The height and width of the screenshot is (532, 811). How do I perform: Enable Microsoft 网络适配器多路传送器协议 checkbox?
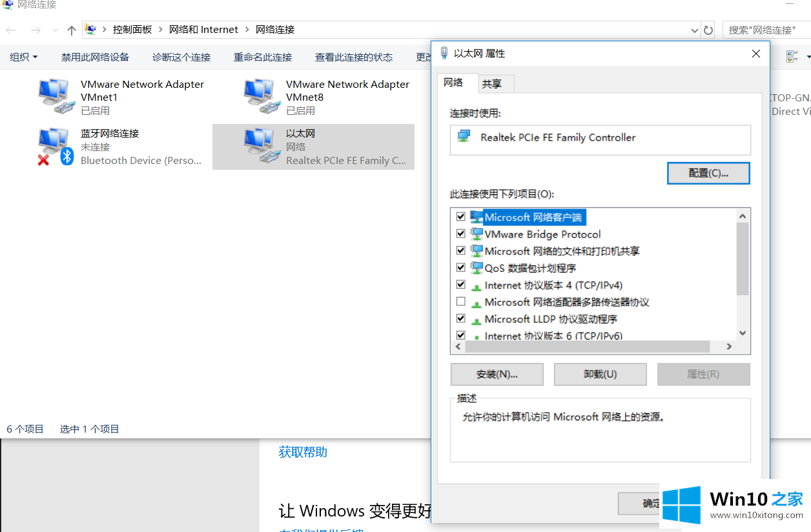[460, 301]
